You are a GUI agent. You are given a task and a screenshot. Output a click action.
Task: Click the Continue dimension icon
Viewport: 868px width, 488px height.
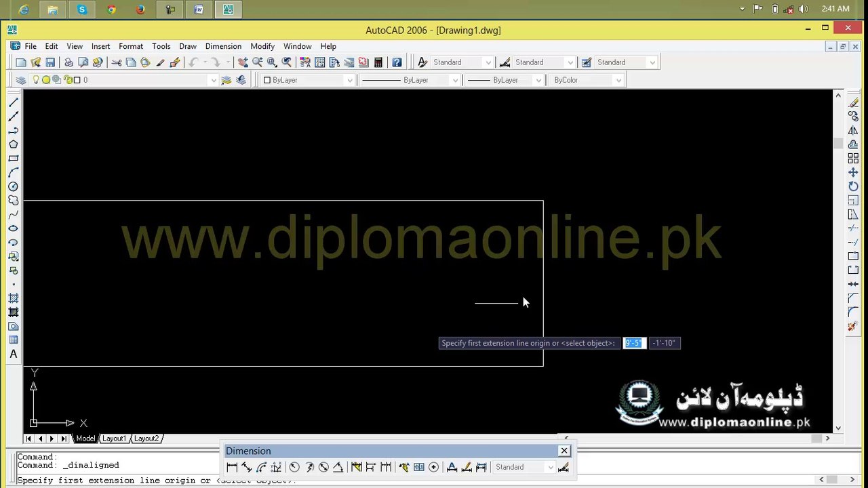pos(386,467)
